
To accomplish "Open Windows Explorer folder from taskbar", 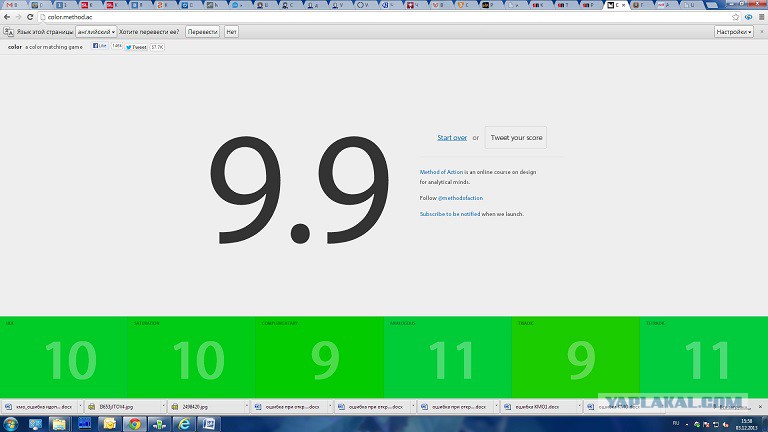I will 59,424.
